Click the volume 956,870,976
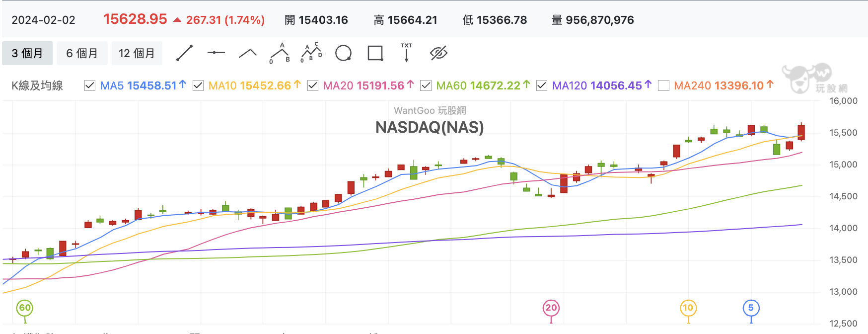Image resolution: width=868 pixels, height=334 pixels. [x=600, y=20]
